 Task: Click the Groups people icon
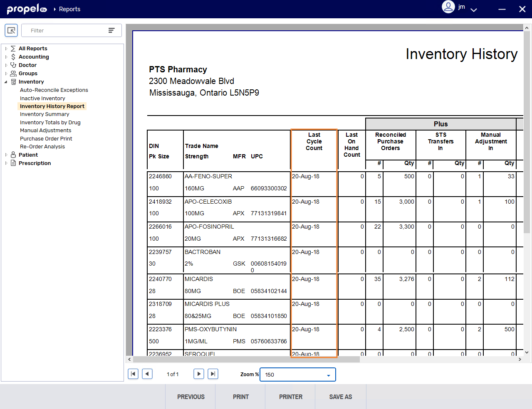(x=13, y=74)
